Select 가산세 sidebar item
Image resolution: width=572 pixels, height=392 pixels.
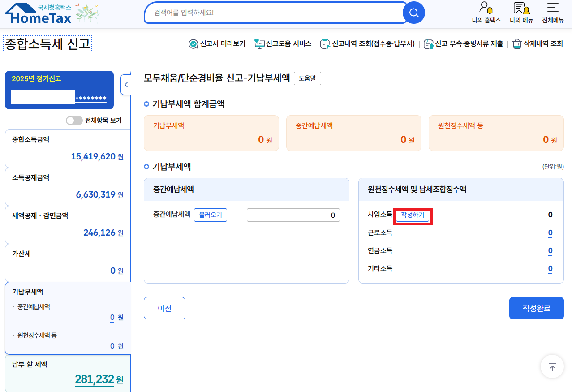point(68,263)
